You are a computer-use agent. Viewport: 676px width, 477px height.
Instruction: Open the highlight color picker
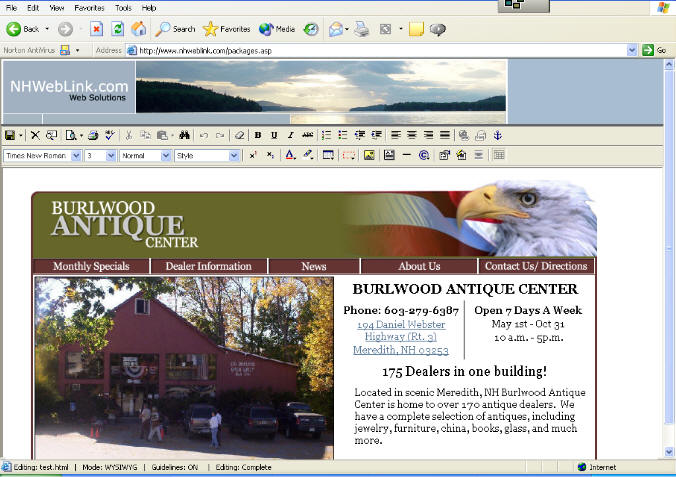[x=308, y=155]
